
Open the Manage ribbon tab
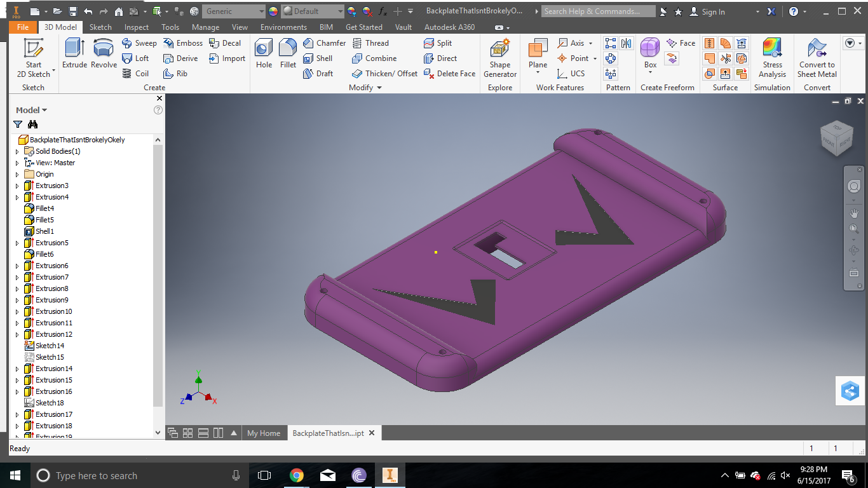point(205,27)
